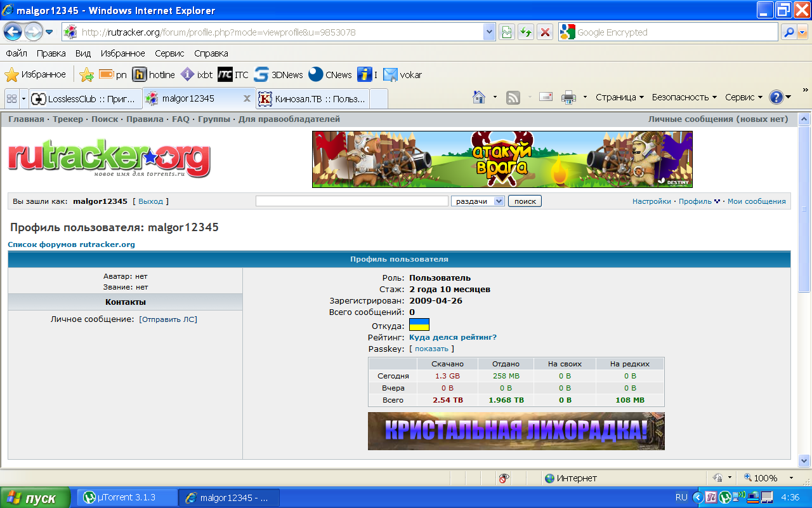Click the Compatibility View icon
The width and height of the screenshot is (812, 508).
[506, 32]
